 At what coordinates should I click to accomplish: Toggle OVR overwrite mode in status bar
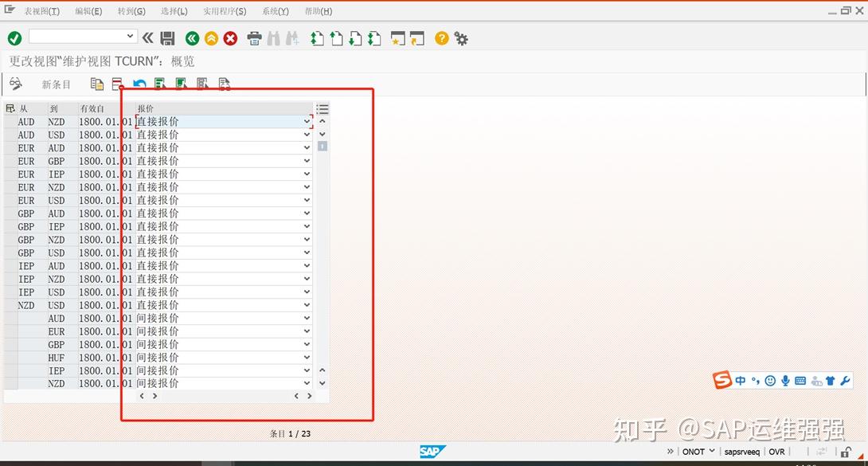tap(776, 452)
